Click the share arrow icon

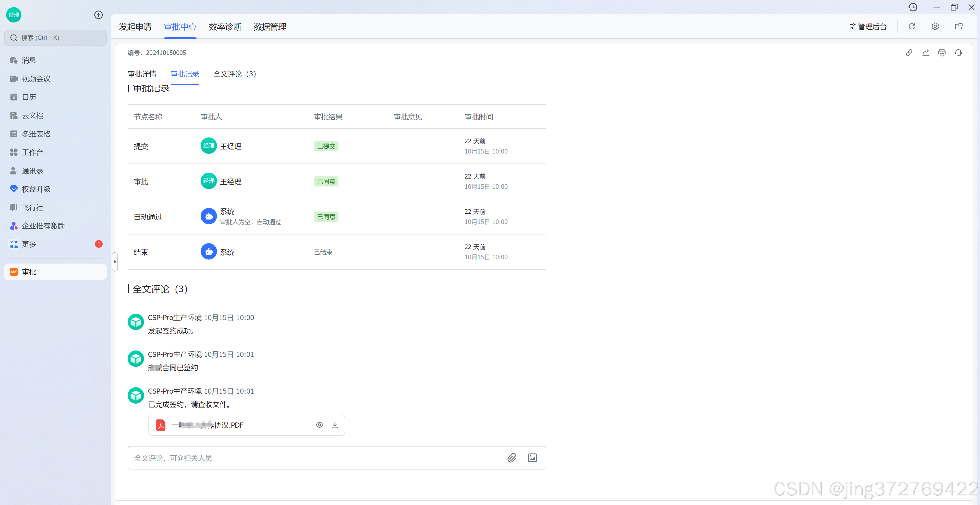coord(925,53)
